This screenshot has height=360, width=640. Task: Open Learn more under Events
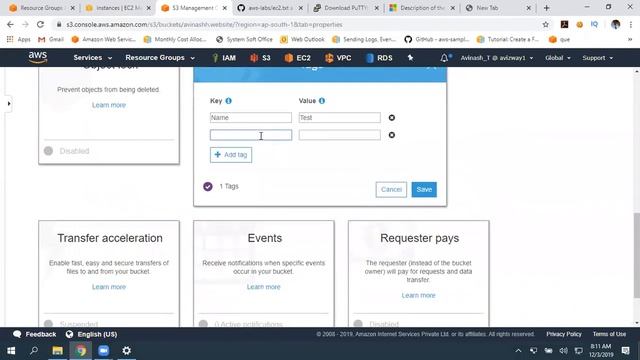(264, 287)
